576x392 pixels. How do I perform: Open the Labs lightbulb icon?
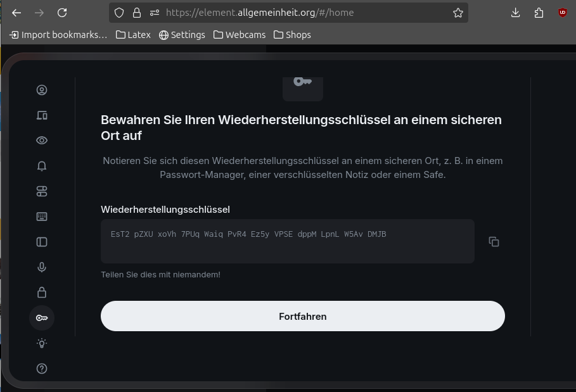42,343
